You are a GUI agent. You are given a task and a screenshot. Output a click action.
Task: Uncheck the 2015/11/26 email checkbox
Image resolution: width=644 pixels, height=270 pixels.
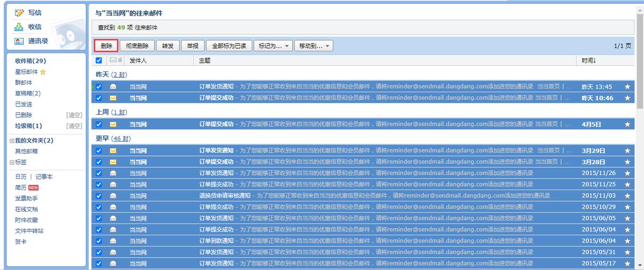[x=99, y=173]
